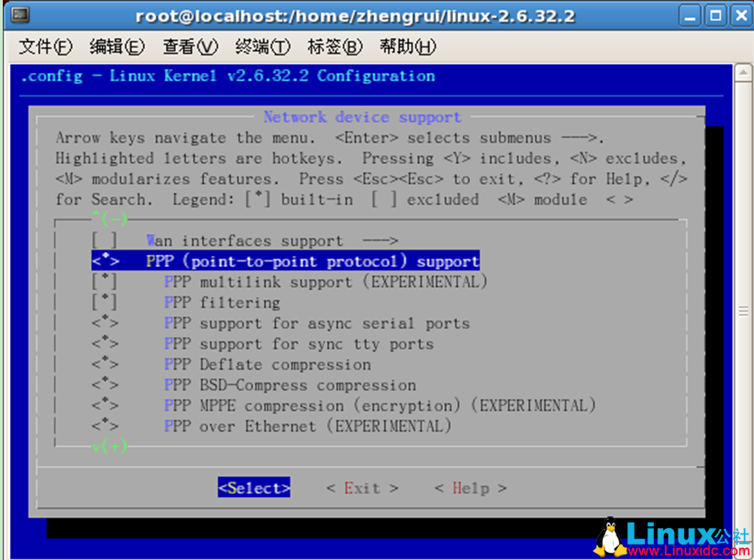Viewport: 754px width, 560px height.
Task: Select 'PPP BSD-Compress compression' entry text
Action: pyautogui.click(x=290, y=385)
